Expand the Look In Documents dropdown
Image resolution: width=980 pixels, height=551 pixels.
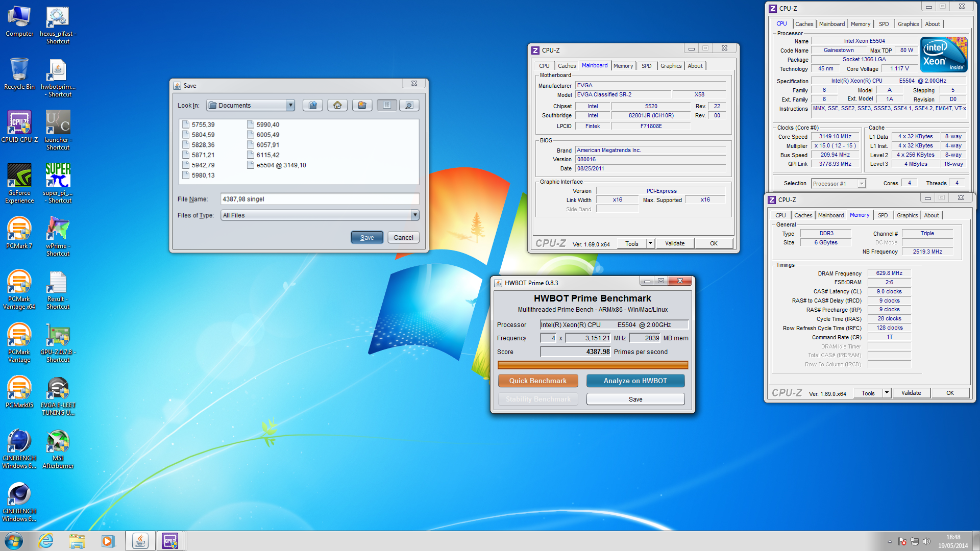click(x=290, y=105)
